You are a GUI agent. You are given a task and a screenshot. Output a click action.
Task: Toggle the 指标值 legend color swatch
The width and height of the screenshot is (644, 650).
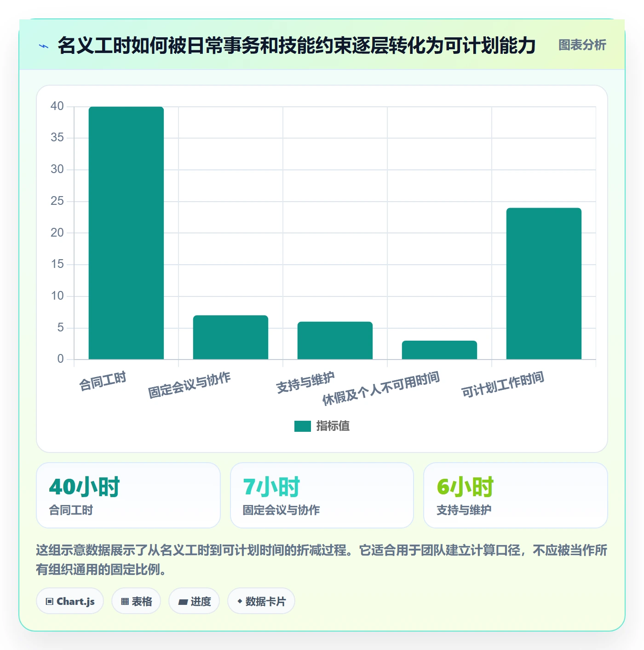[303, 426]
